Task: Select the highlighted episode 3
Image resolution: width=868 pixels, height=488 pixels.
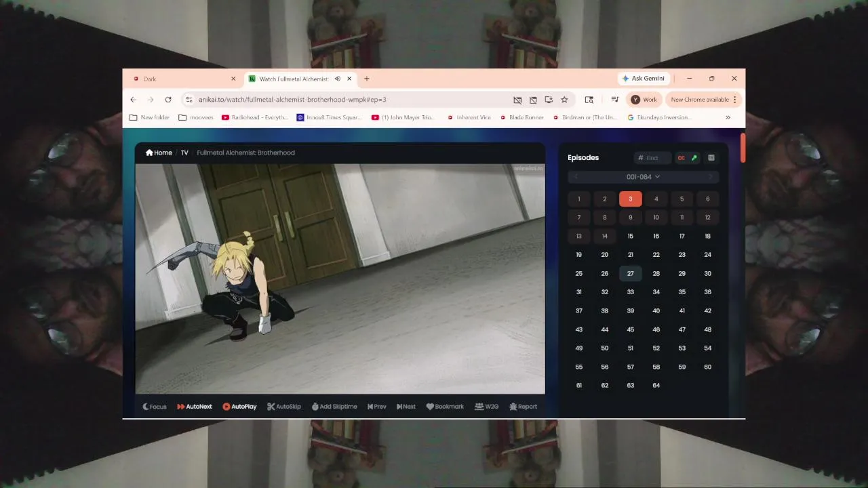Action: point(631,199)
